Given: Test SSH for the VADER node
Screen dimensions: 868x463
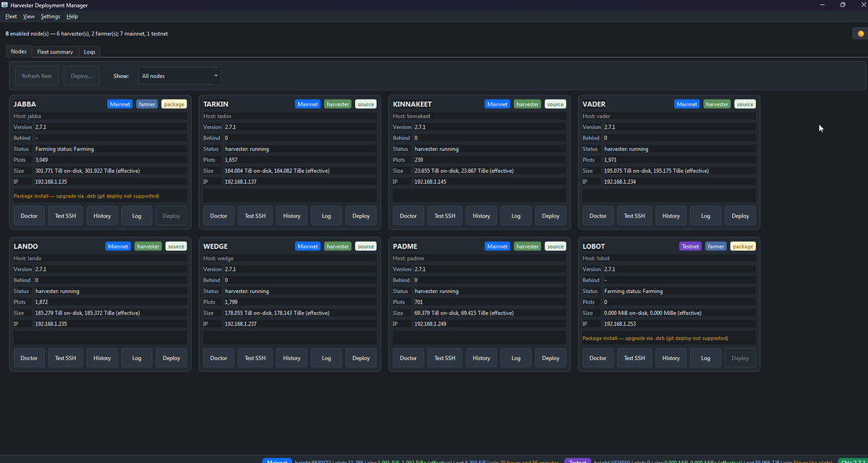Looking at the screenshot, I should click(x=634, y=216).
